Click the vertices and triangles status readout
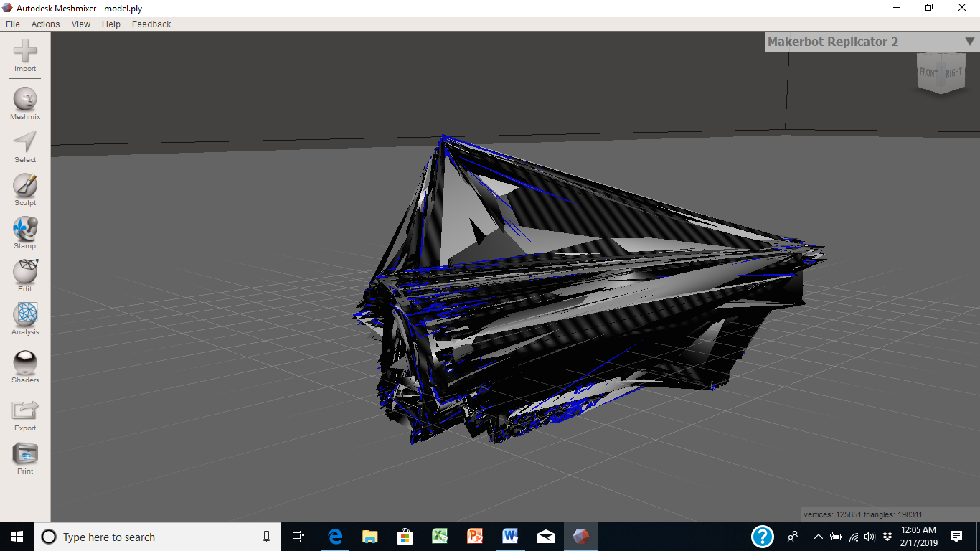 tap(863, 514)
